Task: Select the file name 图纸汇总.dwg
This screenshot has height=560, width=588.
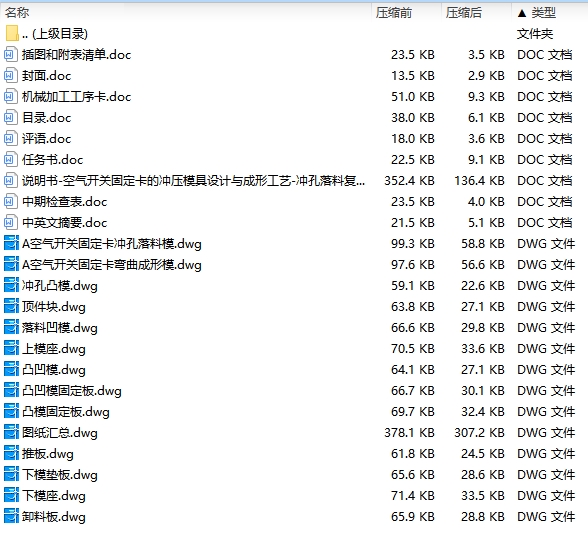Action: [x=60, y=433]
